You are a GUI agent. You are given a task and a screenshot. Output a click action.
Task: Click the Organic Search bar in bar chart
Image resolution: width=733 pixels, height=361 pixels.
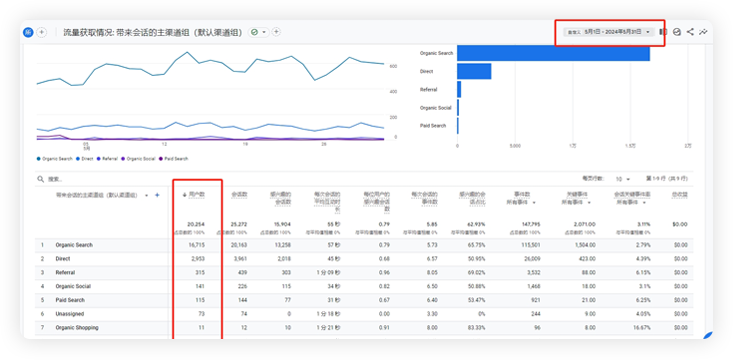point(553,53)
